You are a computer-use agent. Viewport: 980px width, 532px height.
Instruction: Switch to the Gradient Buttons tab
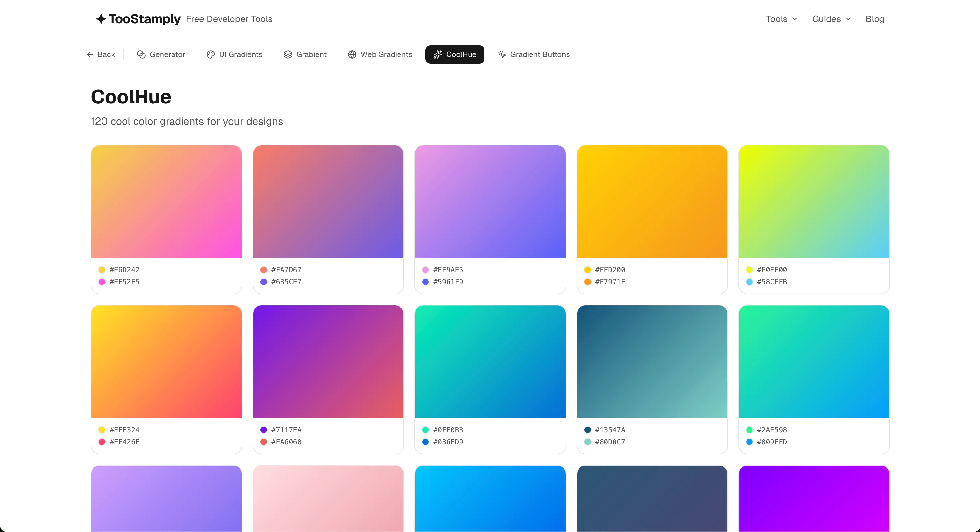[534, 54]
